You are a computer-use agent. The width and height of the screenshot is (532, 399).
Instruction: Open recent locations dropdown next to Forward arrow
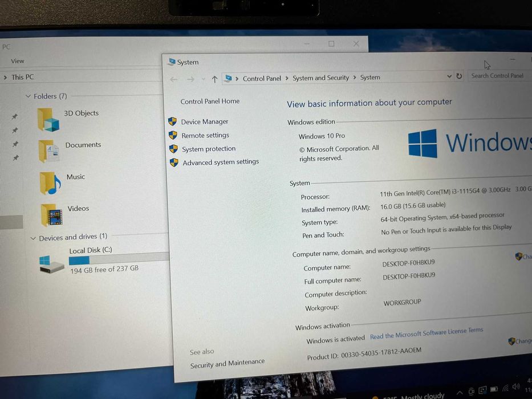203,79
